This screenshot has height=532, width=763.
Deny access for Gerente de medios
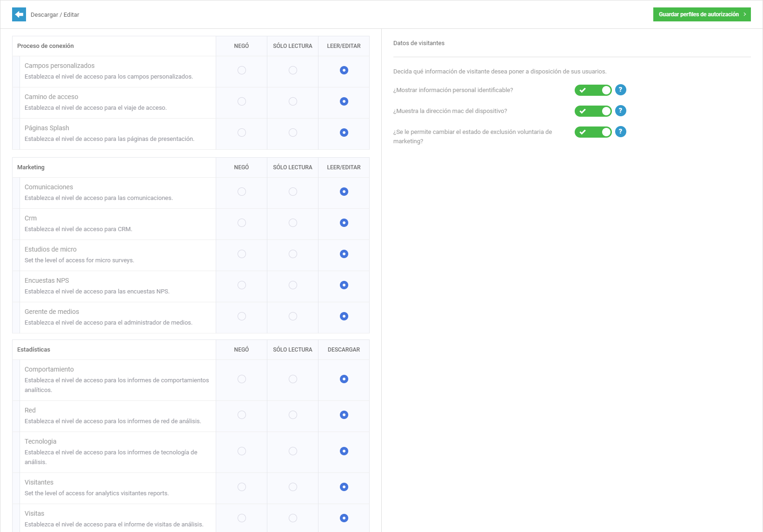coord(242,316)
